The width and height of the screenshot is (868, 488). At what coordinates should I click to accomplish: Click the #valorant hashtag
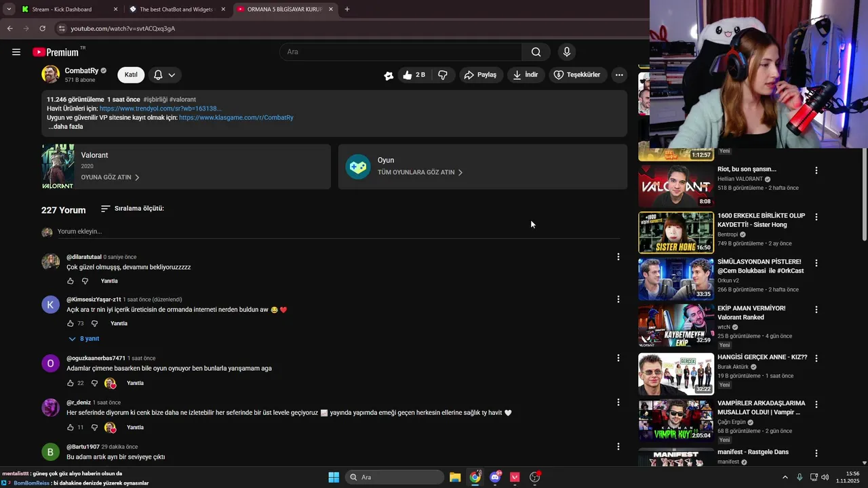(182, 100)
